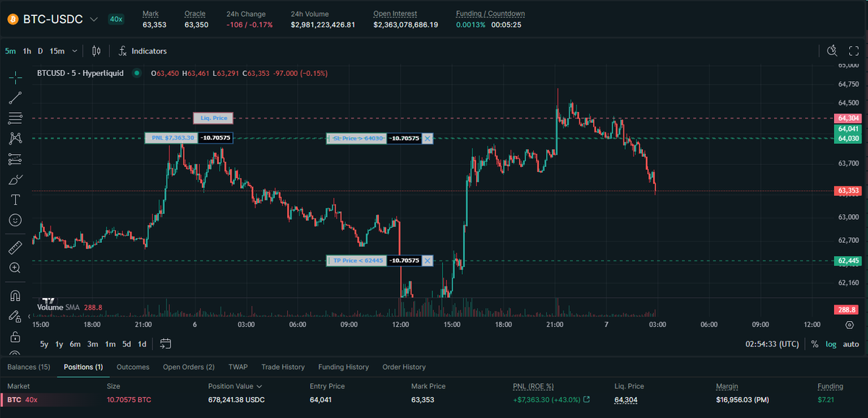The width and height of the screenshot is (868, 418).
Task: Select the trend line drawing tool
Action: 15,97
